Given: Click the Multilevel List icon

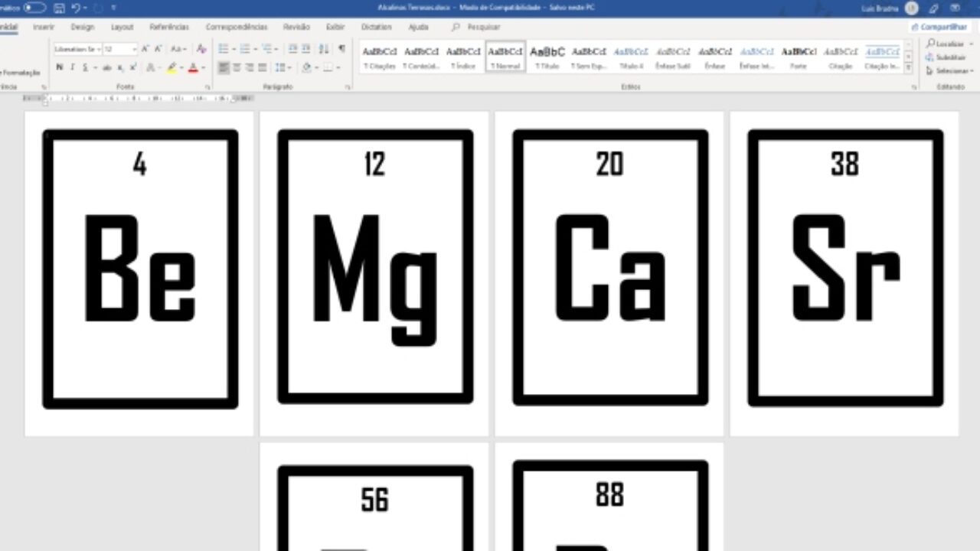Looking at the screenshot, I should point(267,49).
